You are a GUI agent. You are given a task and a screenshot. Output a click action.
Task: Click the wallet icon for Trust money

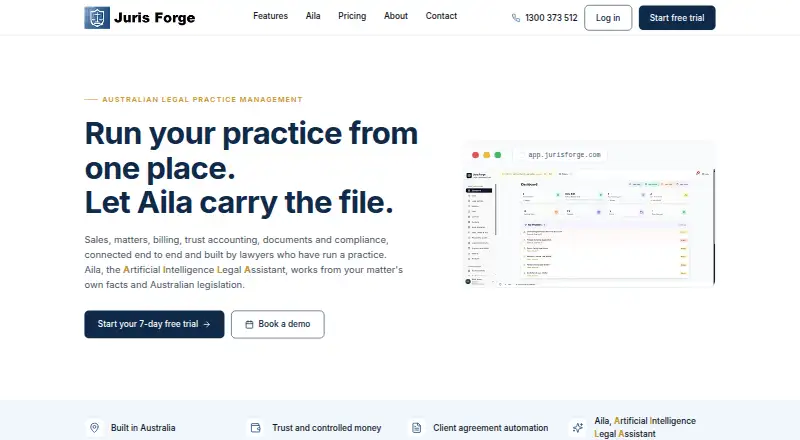256,427
